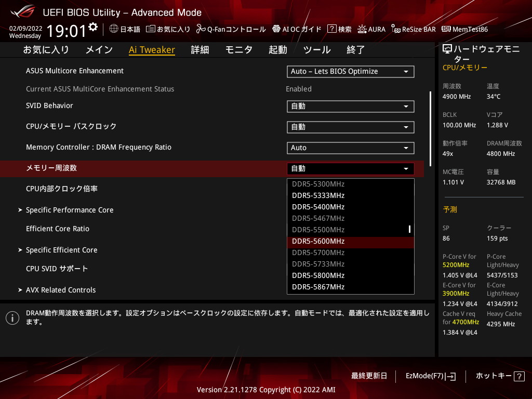Open the ツール tab
This screenshot has width=532, height=399.
(317, 50)
